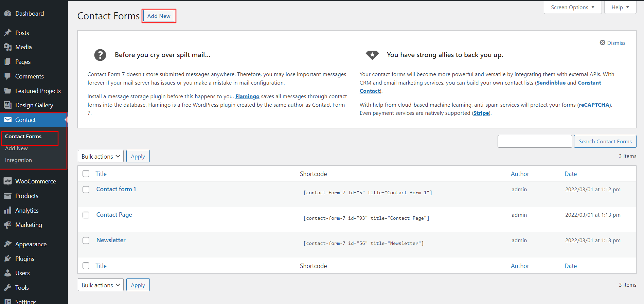
Task: Click the Contact envelope icon
Action: click(7, 120)
